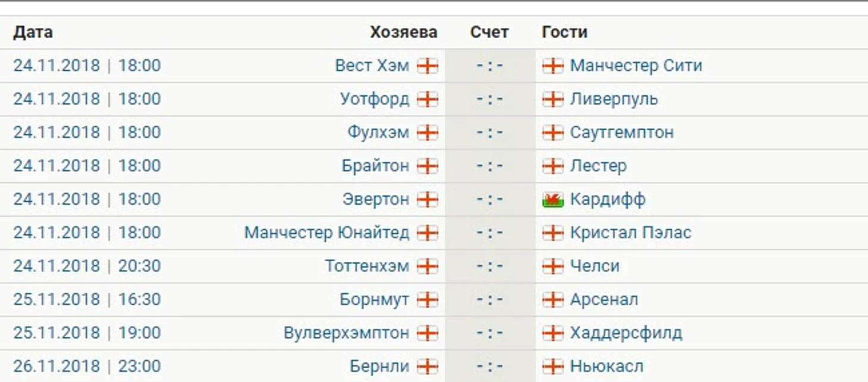Click the flag icon beside Ньюкасл
The width and height of the screenshot is (868, 382).
(x=553, y=365)
